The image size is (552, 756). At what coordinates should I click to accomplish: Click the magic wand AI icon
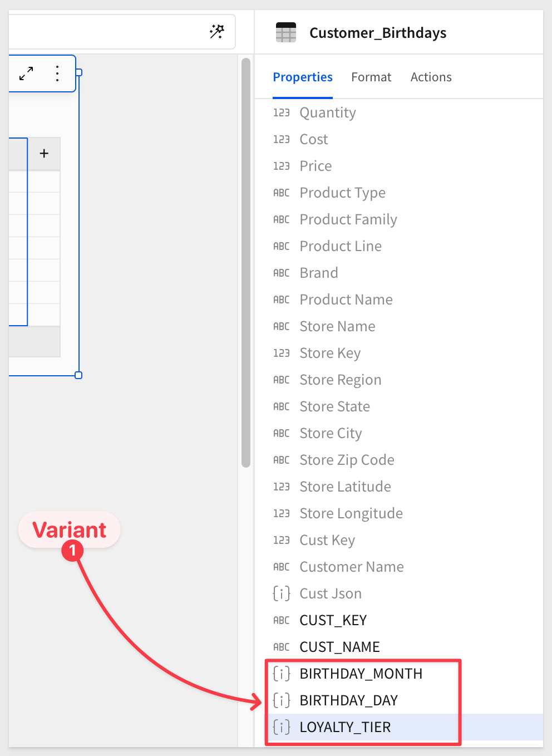click(217, 32)
